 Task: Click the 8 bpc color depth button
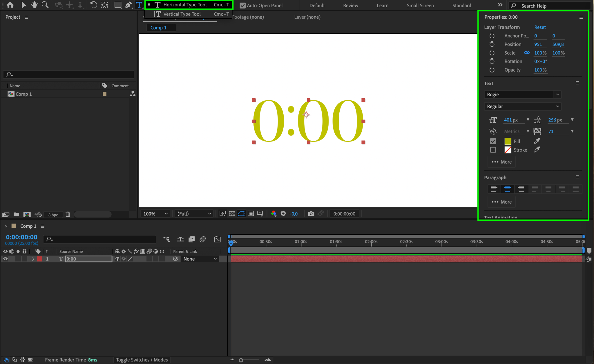pos(53,215)
